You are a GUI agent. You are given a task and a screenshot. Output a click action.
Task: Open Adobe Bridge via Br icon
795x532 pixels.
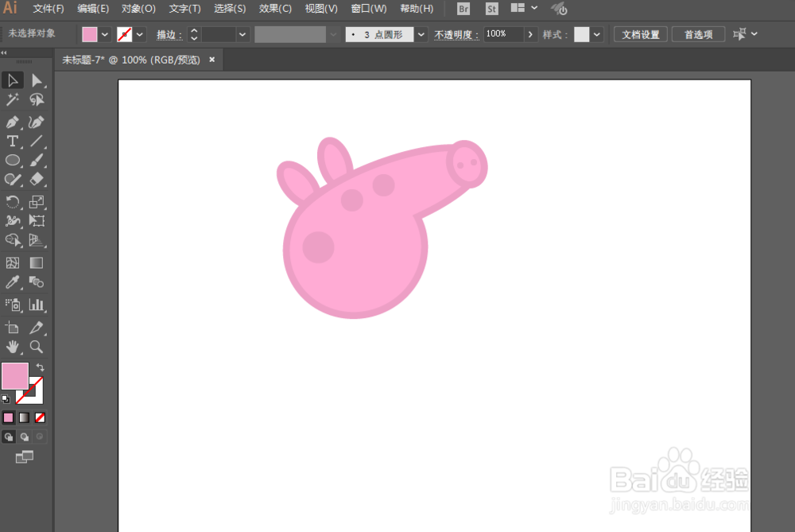pos(463,9)
